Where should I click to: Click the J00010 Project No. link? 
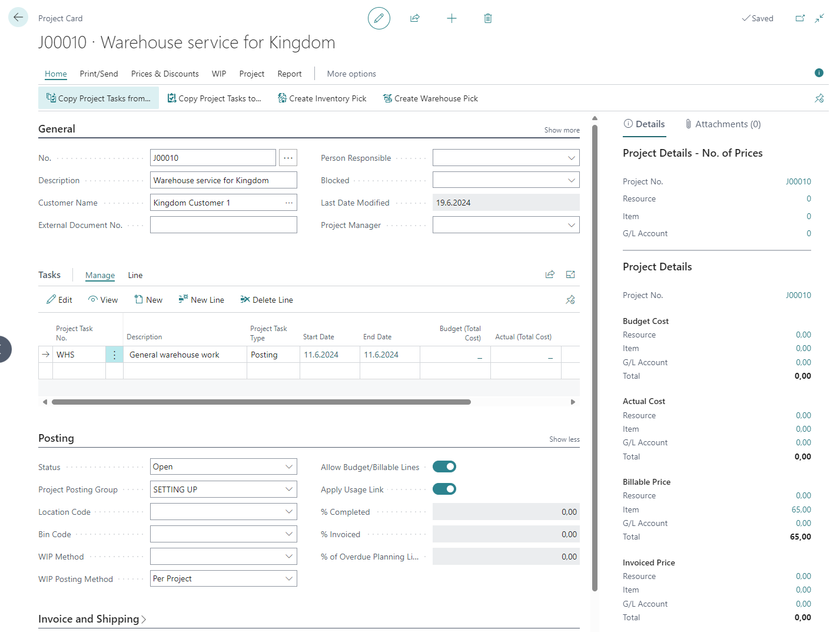tap(798, 181)
